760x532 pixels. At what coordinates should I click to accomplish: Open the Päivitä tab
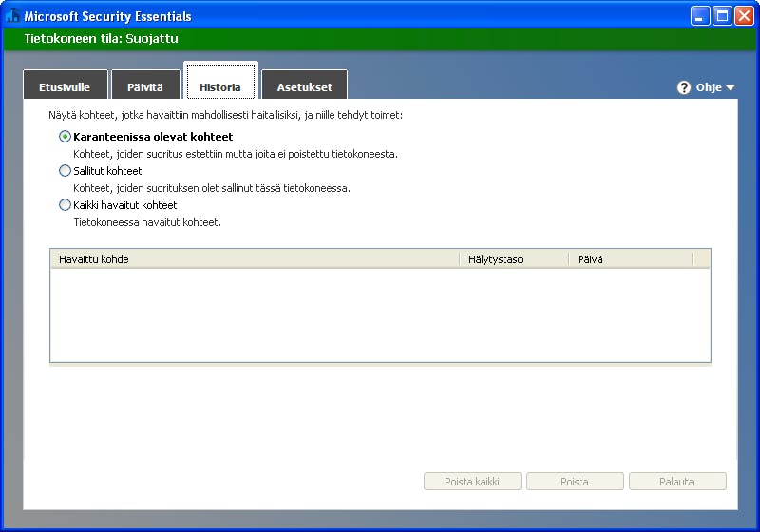click(x=145, y=85)
